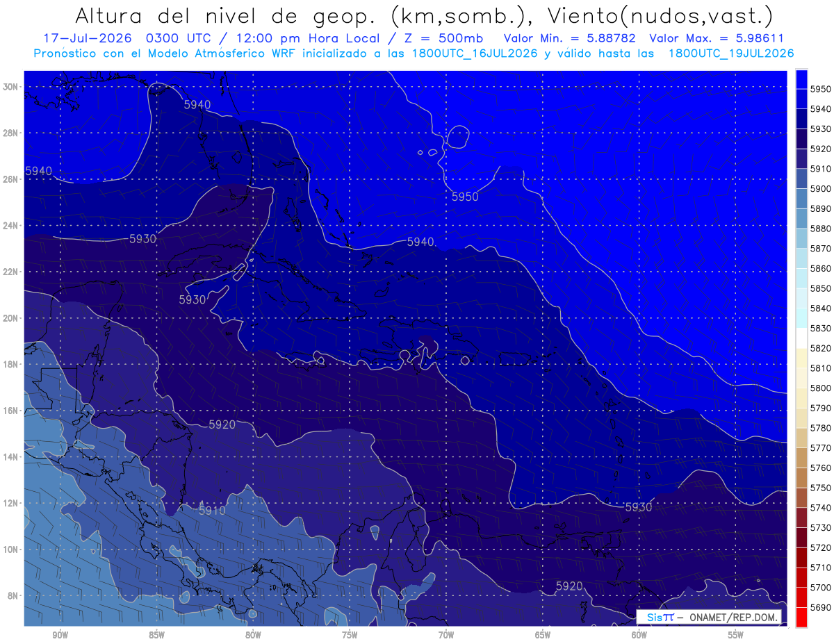The height and width of the screenshot is (644, 834).
Task: Select the date text "17-Jul-2026"
Action: [x=87, y=38]
